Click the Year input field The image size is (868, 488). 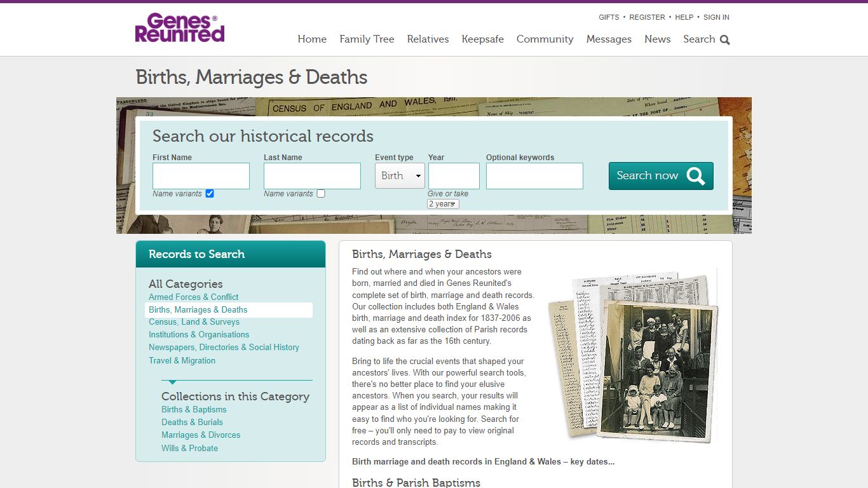pyautogui.click(x=454, y=176)
